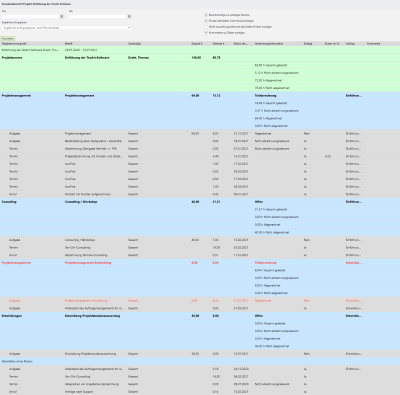Viewport: 400px width, 395px height.
Task: Click the 'Vor-Ort-Consulting' Termin under Consulting group
Action: pyautogui.click(x=200, y=248)
